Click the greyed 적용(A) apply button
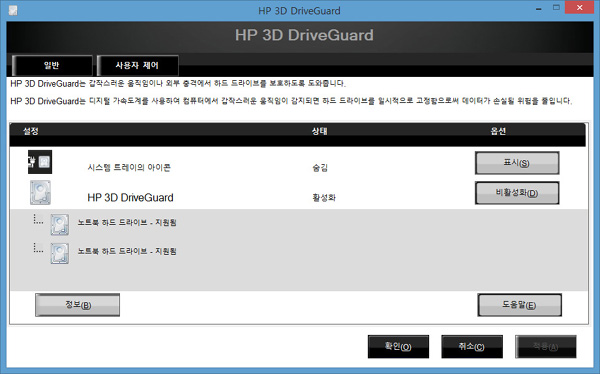The height and width of the screenshot is (374, 600). pyautogui.click(x=546, y=347)
